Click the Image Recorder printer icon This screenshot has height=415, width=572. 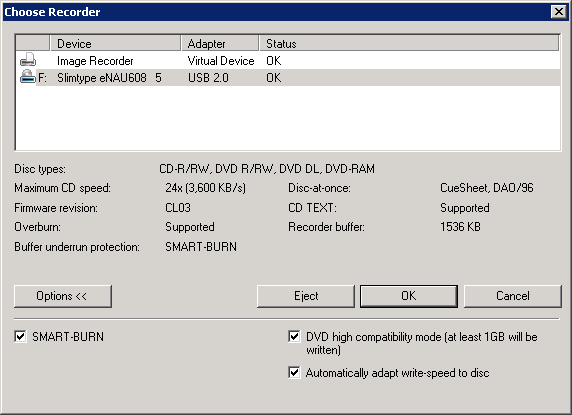click(28, 60)
